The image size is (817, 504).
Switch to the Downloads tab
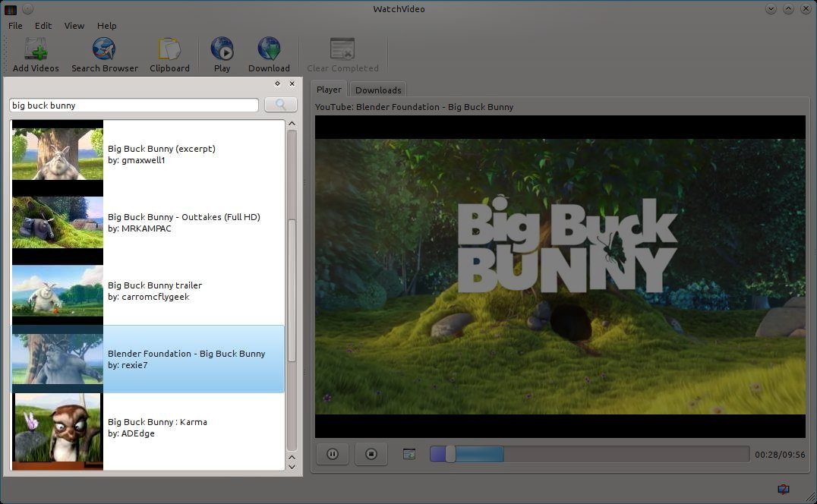point(378,90)
